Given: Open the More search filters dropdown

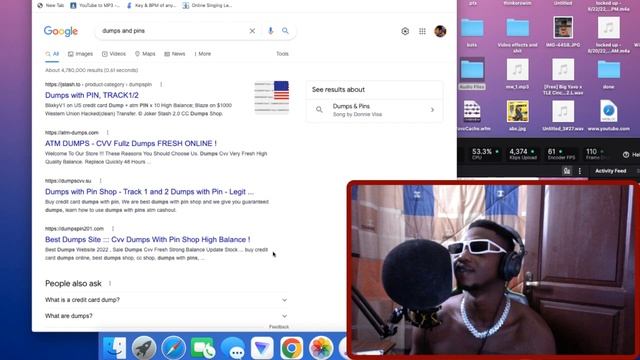Looking at the screenshot, I should pyautogui.click(x=202, y=54).
